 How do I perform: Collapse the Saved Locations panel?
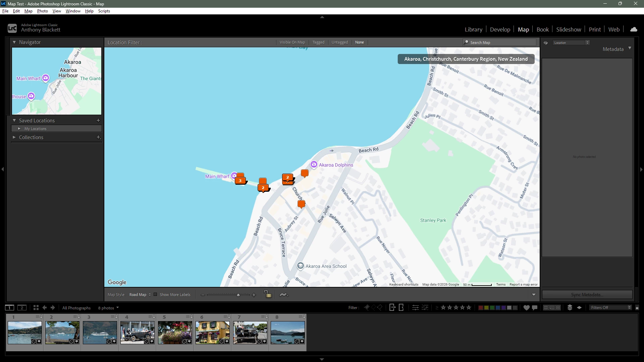[x=14, y=120]
